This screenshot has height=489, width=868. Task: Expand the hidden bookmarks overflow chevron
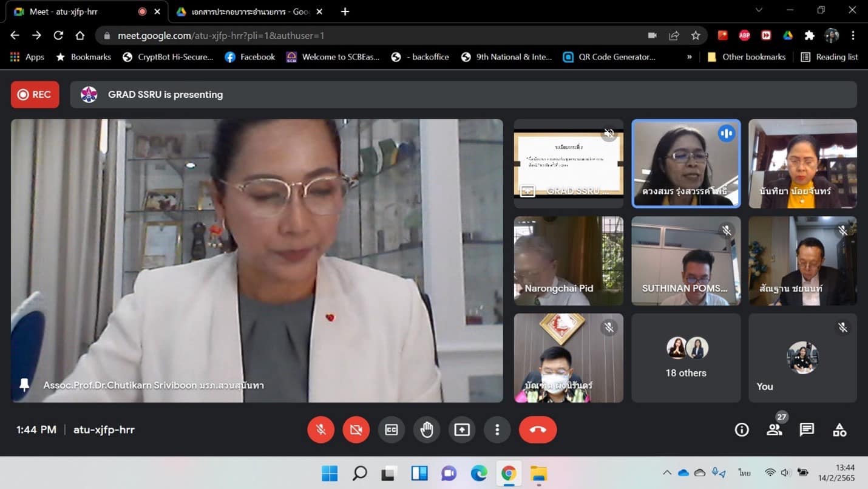coord(689,57)
